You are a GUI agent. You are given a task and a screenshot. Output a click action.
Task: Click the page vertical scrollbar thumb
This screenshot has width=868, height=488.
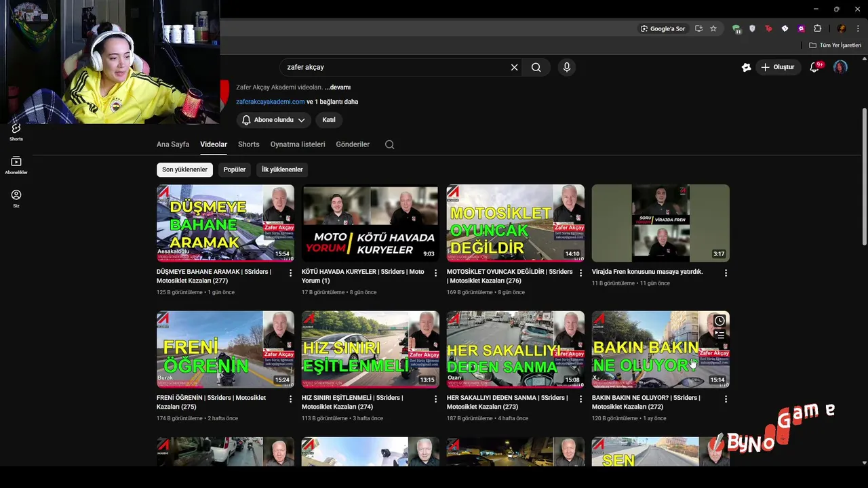pos(864,177)
